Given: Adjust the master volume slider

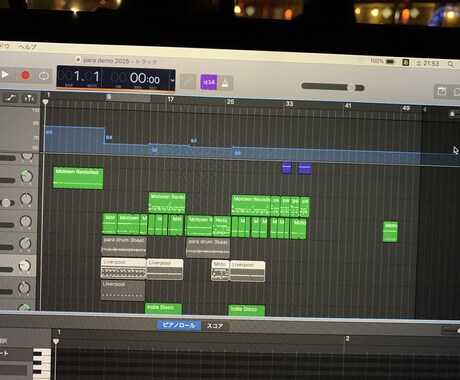Looking at the screenshot, I should [x=333, y=87].
